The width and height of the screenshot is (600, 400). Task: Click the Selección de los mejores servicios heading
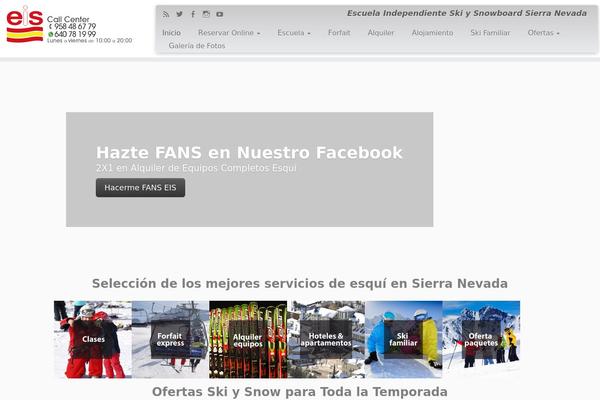coord(300,284)
